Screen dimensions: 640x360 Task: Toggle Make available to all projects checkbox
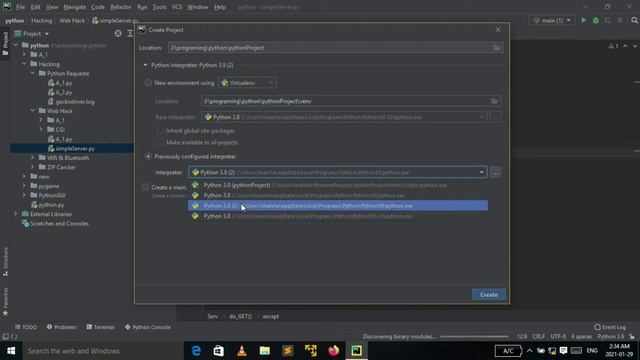160,142
